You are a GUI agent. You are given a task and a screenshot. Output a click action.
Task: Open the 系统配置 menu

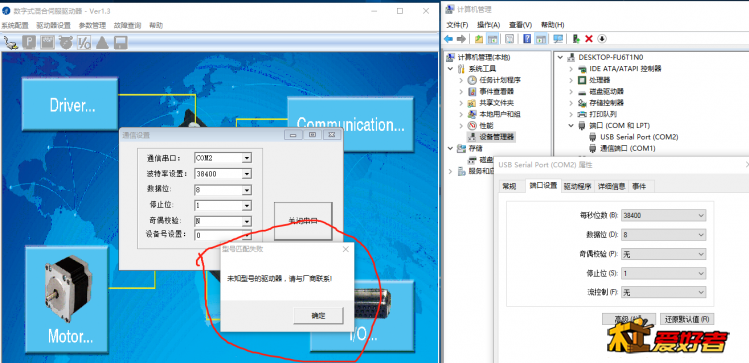pyautogui.click(x=15, y=25)
